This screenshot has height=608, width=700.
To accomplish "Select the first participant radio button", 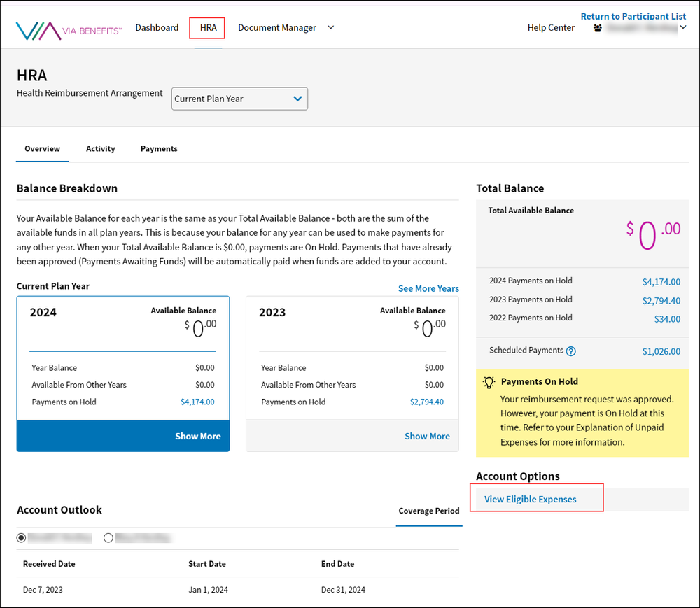I will [x=22, y=537].
